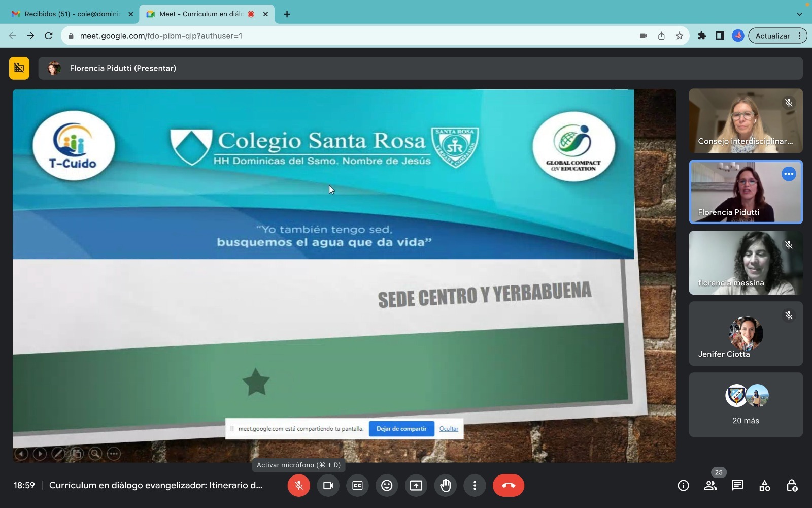Click the yellow stop-presenting icon
812x508 pixels.
[19, 68]
